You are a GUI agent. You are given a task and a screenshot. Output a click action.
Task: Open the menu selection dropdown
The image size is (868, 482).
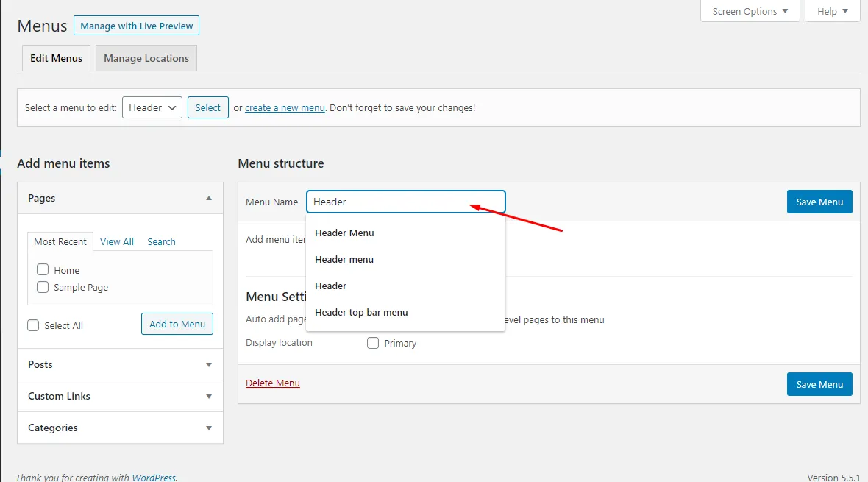[x=152, y=107]
